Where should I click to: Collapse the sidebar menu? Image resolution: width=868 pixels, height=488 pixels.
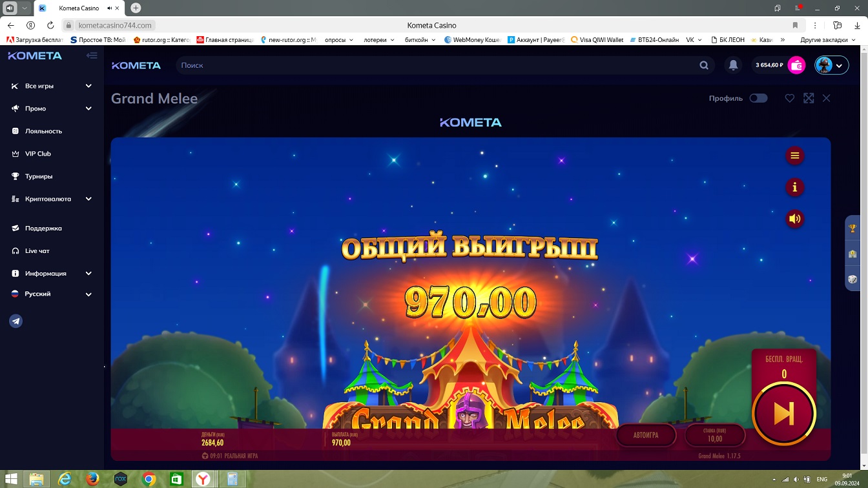(92, 56)
